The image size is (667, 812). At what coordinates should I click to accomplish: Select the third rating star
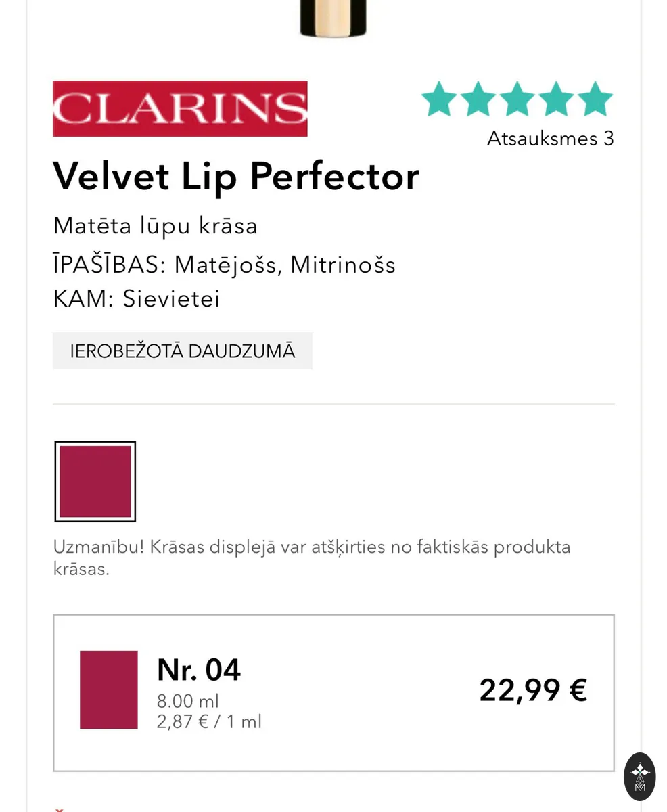(517, 99)
